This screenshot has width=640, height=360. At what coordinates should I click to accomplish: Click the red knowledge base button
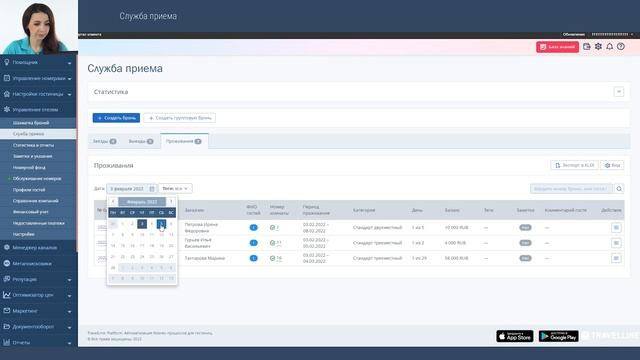click(558, 47)
